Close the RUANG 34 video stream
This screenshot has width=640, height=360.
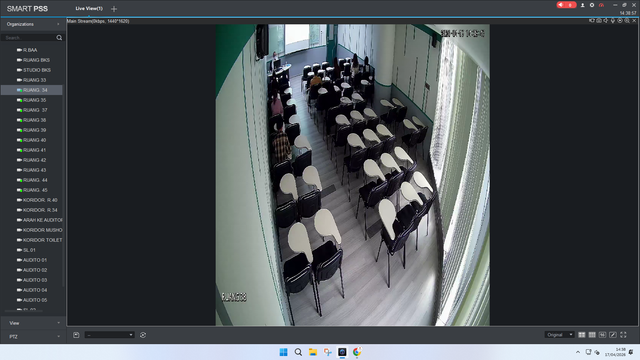pyautogui.click(x=634, y=20)
